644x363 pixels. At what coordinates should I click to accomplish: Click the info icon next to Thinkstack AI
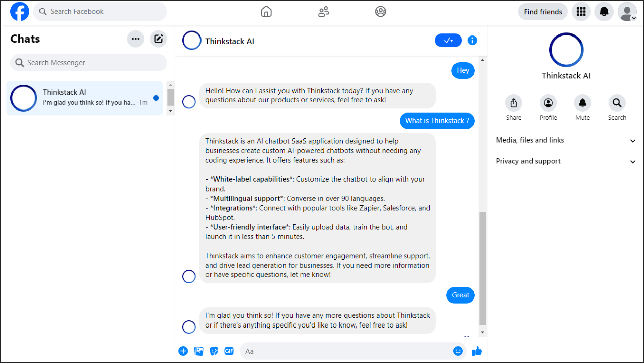(472, 40)
